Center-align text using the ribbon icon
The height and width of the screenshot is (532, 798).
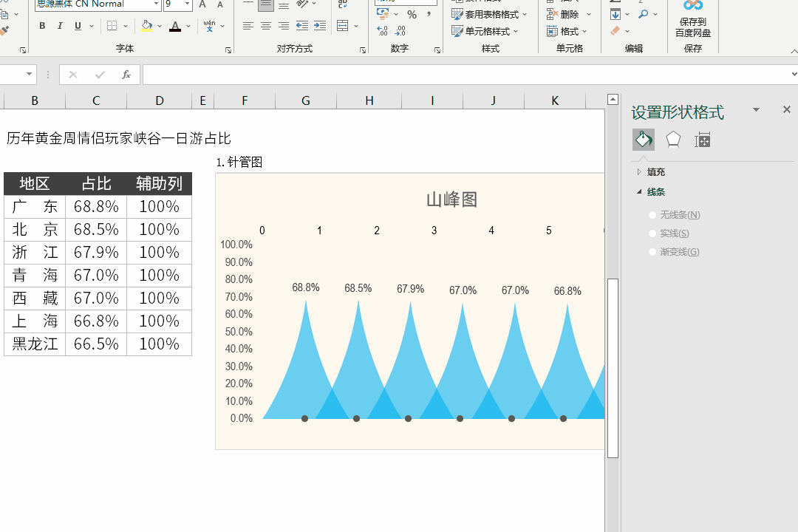click(x=265, y=26)
